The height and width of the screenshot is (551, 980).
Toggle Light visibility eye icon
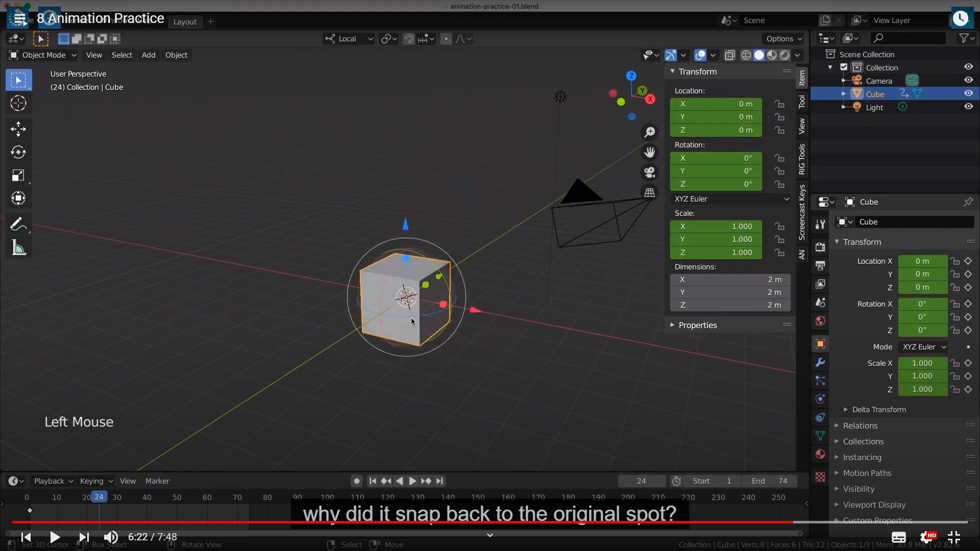[x=968, y=107]
